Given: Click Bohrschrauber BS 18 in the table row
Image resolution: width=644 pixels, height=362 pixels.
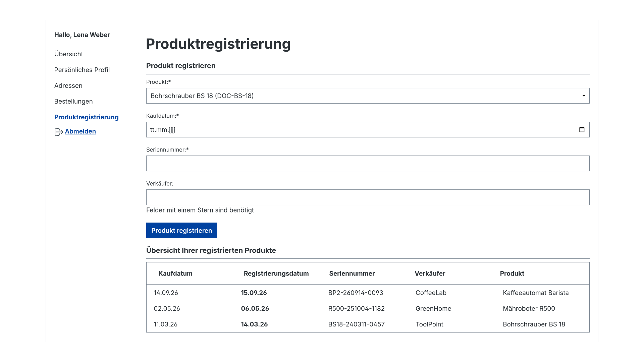Looking at the screenshot, I should coord(534,324).
